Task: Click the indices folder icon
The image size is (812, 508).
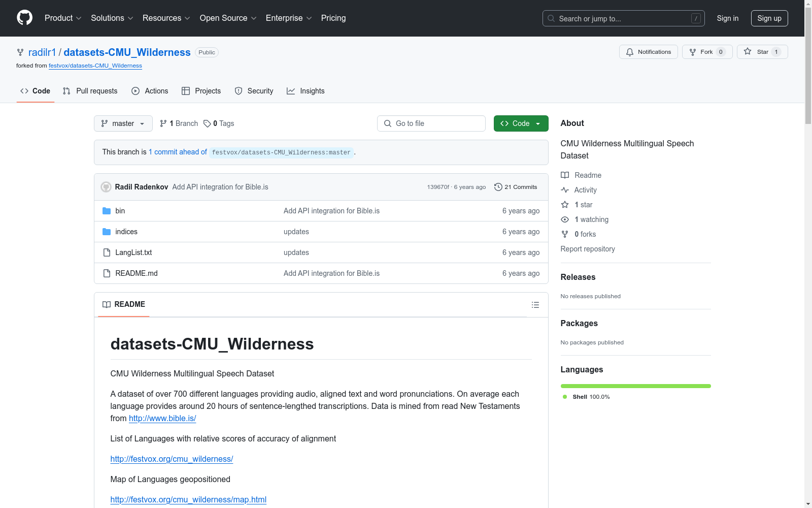Action: coord(107,232)
